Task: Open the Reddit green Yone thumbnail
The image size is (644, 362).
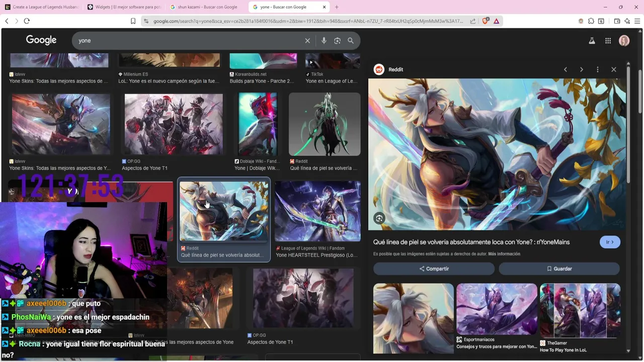Action: click(x=325, y=124)
